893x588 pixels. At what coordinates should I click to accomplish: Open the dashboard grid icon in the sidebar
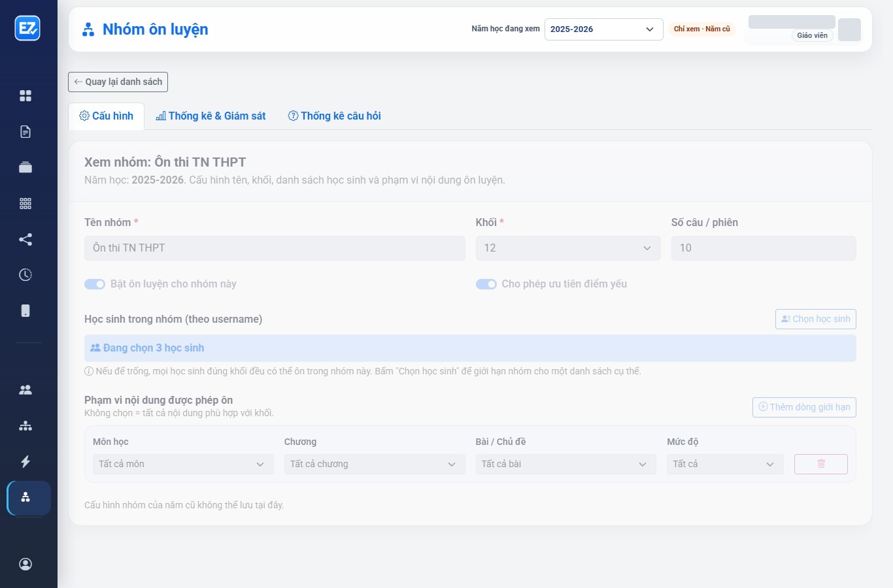point(25,96)
